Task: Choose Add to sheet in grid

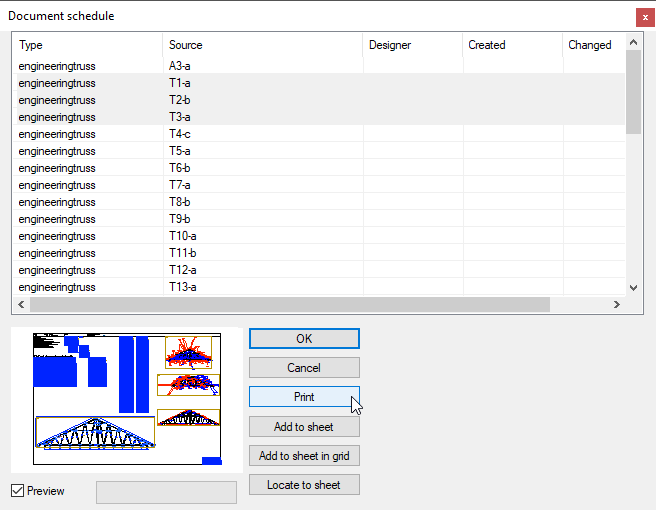Action: pos(304,456)
